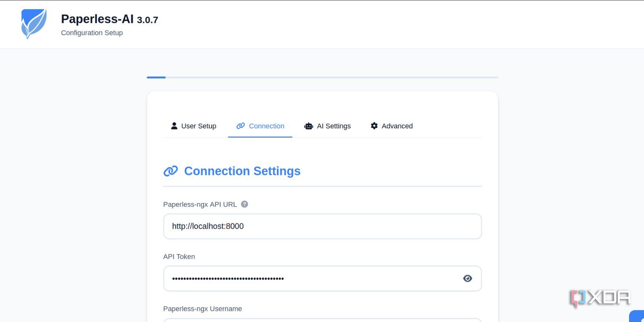Viewport: 644px width, 322px height.
Task: Click the XDA watermark logo
Action: coord(600,298)
